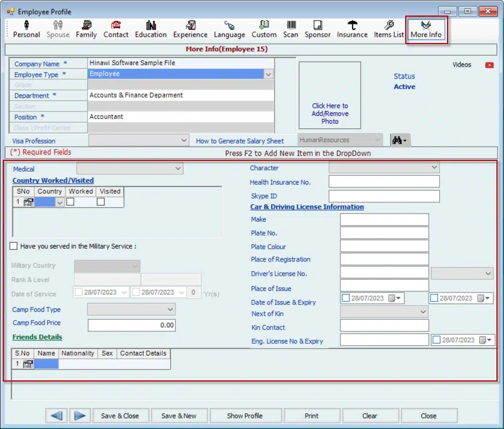
Task: Open the Scan barcode icon
Action: point(291,25)
